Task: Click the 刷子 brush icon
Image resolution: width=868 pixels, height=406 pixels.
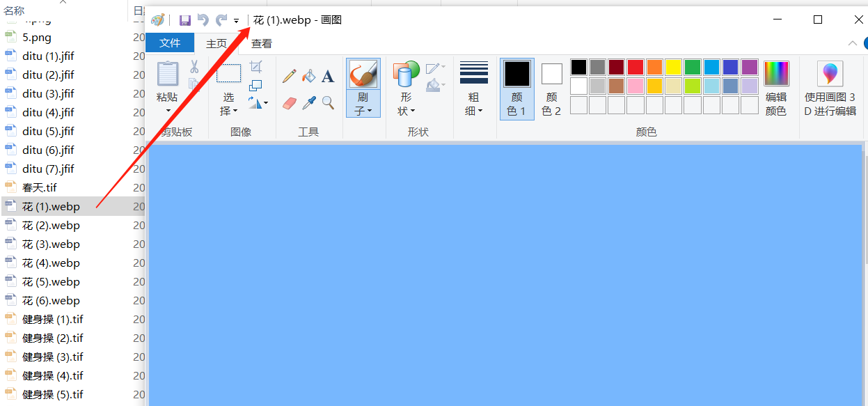Action: point(363,74)
